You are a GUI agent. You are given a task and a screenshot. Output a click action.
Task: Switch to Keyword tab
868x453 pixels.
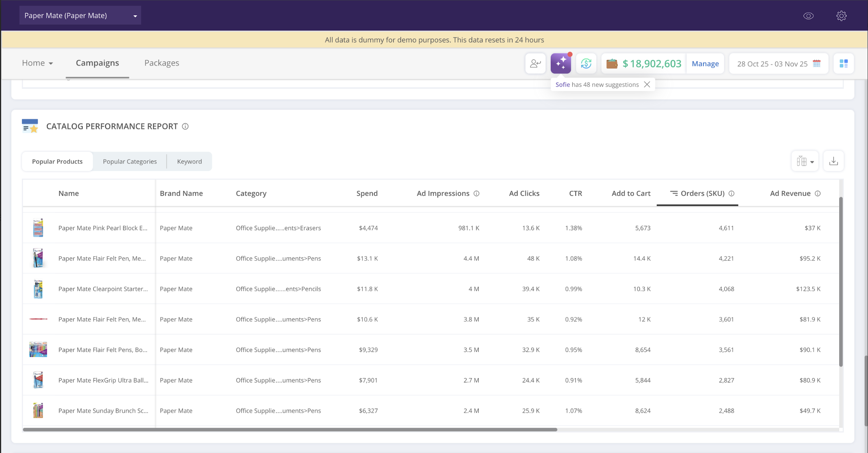pos(189,161)
